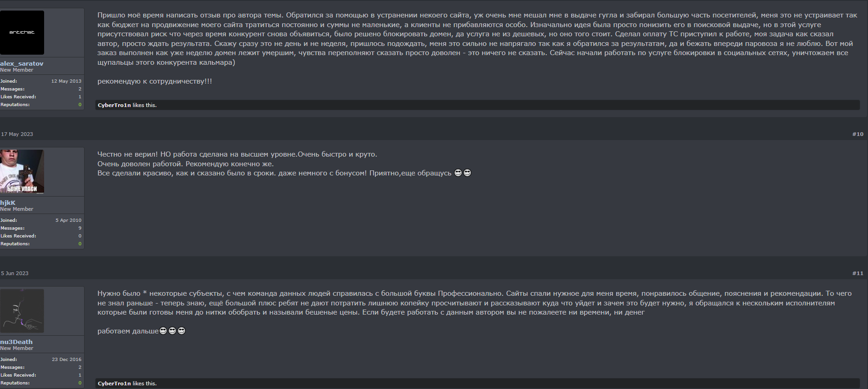The height and width of the screenshot is (389, 868).
Task: Click last smiley after 'работаем дальше'
Action: 182,331
